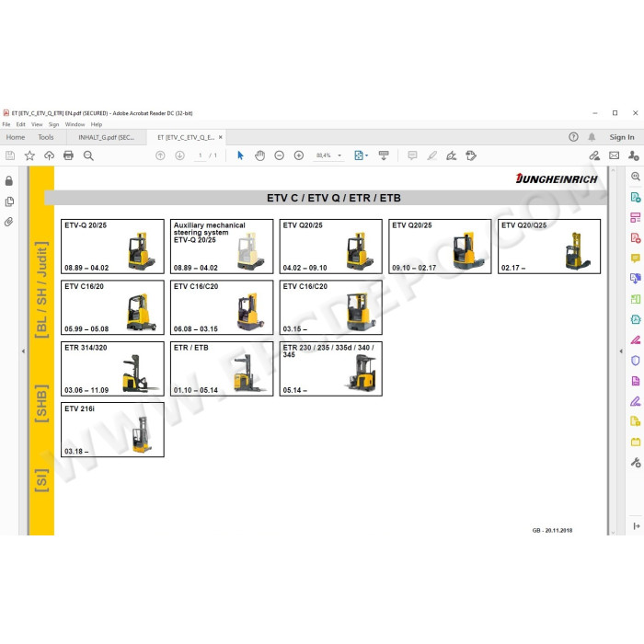Activate the Hand pan tool
The height and width of the screenshot is (644, 644).
pos(259,155)
